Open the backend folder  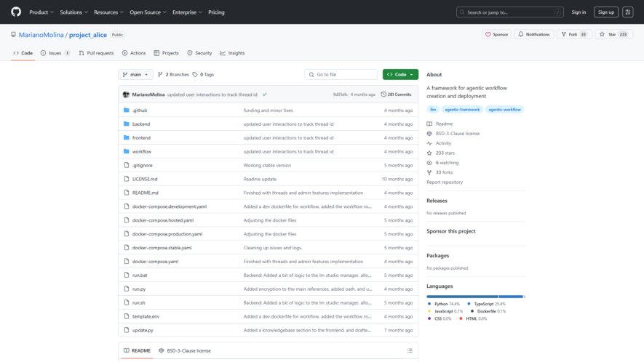(141, 124)
